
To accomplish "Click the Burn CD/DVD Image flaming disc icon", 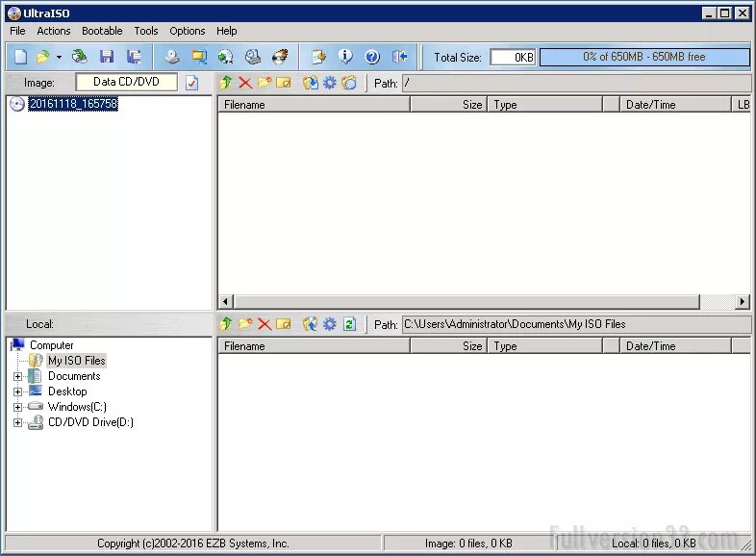I will click(280, 57).
